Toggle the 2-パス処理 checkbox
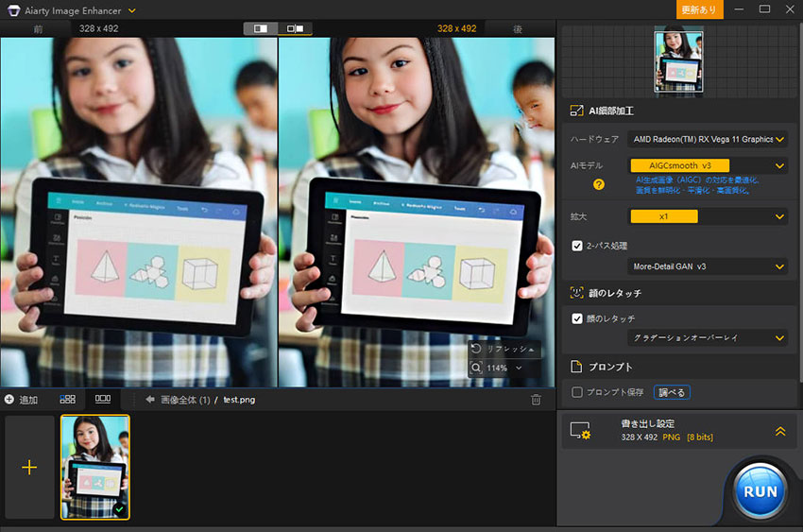Image resolution: width=803 pixels, height=532 pixels. click(577, 246)
